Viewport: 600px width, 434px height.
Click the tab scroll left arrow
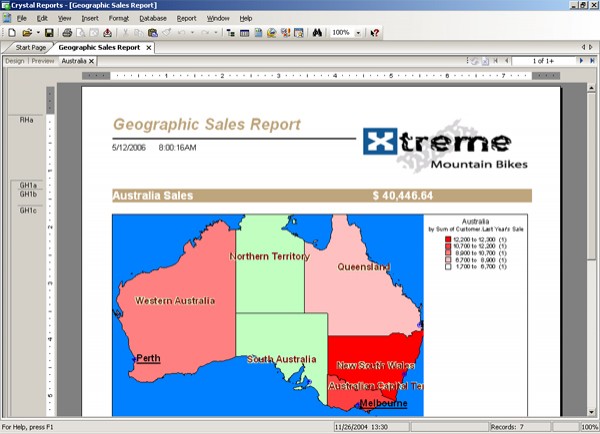tap(584, 47)
